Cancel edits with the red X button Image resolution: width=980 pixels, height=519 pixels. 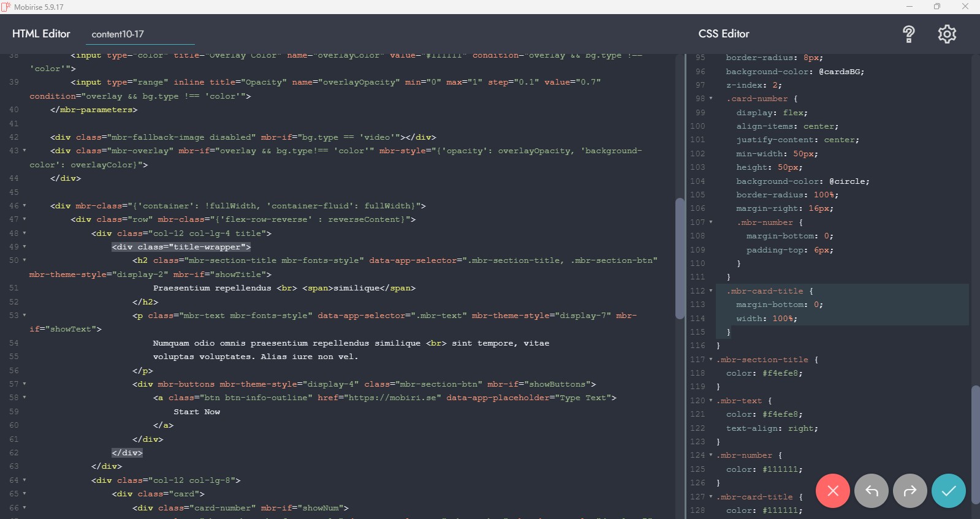(832, 491)
